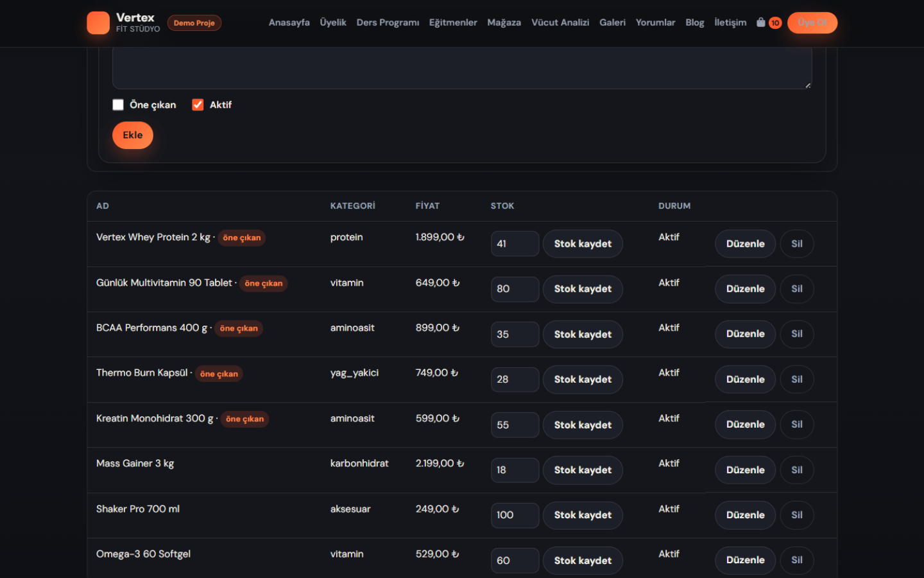Edit the Kreatin Monohidrat 300 g row

coord(745,425)
